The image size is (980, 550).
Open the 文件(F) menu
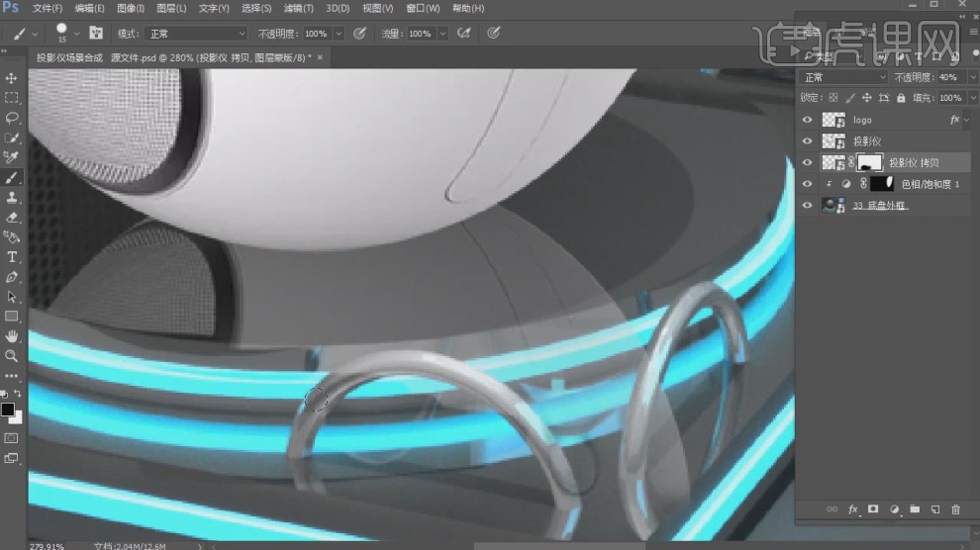(x=48, y=8)
